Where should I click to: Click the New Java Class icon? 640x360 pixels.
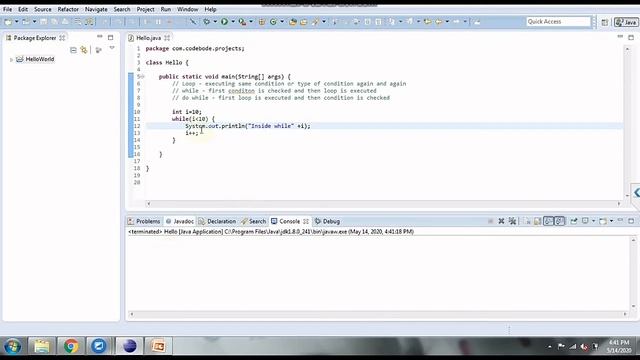(x=273, y=22)
